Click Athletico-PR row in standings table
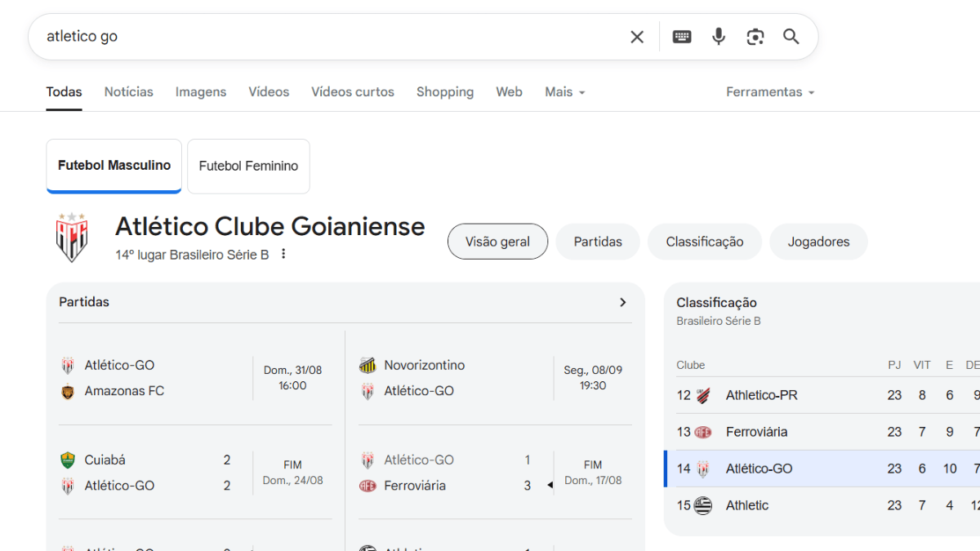Viewport: 980px width, 551px height. pos(761,395)
